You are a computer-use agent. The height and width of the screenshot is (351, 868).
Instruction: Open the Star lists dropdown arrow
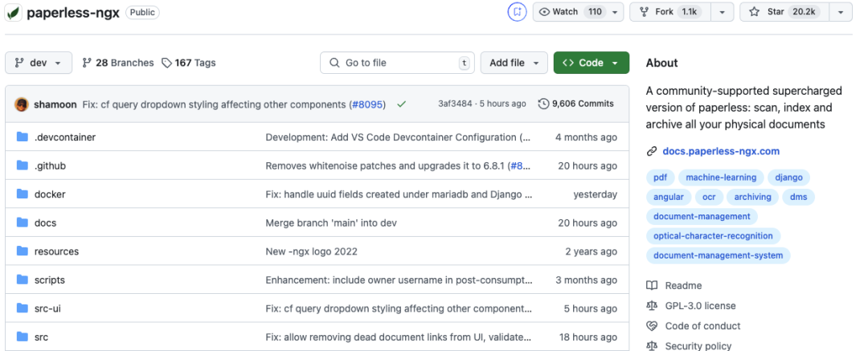click(841, 11)
